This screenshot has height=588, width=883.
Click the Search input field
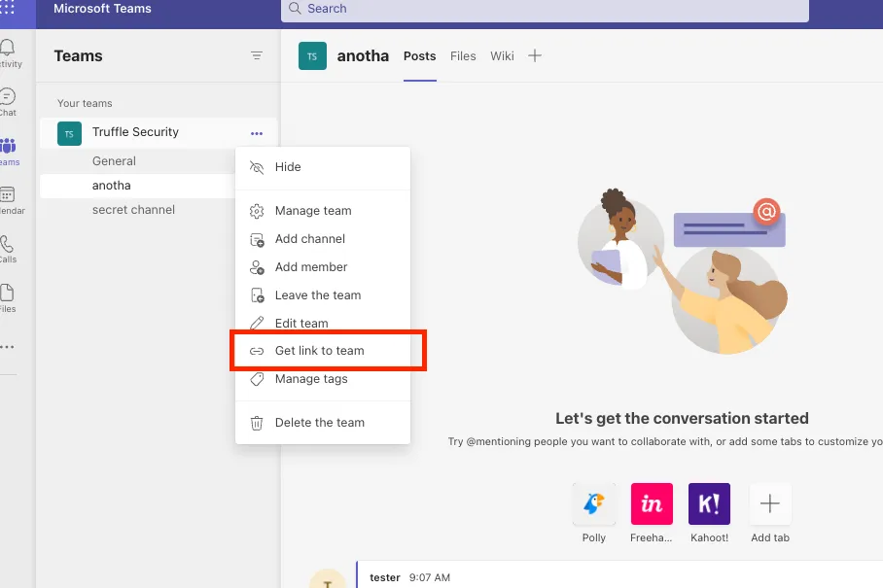546,10
